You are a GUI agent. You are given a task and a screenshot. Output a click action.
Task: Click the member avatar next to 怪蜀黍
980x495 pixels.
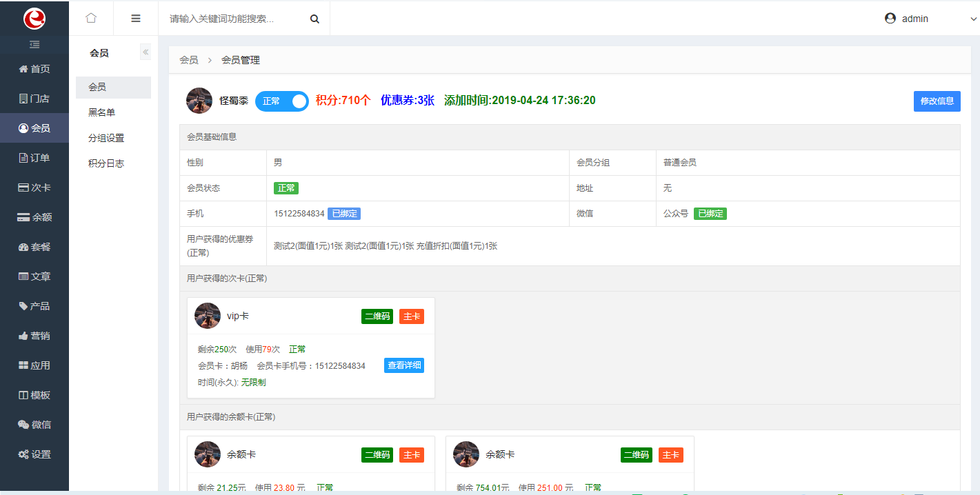click(x=199, y=101)
